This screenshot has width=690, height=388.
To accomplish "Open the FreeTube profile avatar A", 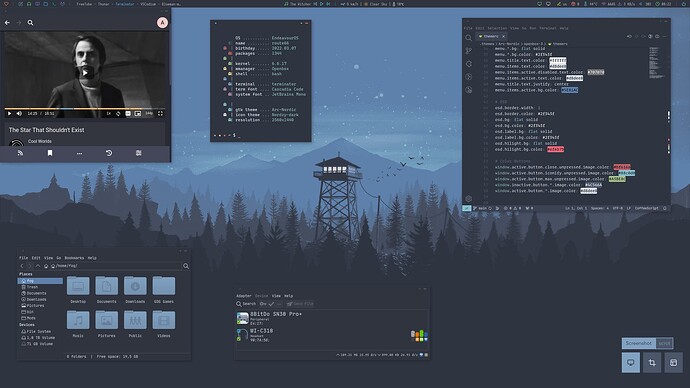I will pos(162,23).
